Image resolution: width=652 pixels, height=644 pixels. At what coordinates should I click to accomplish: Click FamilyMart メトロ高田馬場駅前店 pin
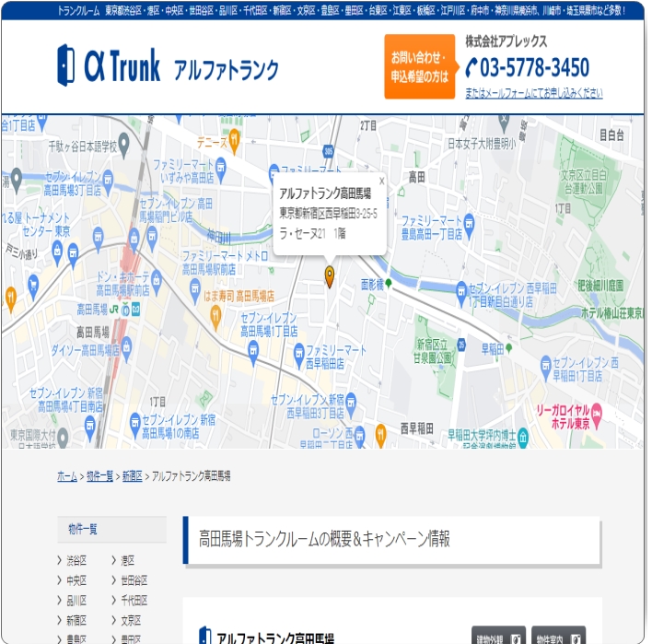194,290
